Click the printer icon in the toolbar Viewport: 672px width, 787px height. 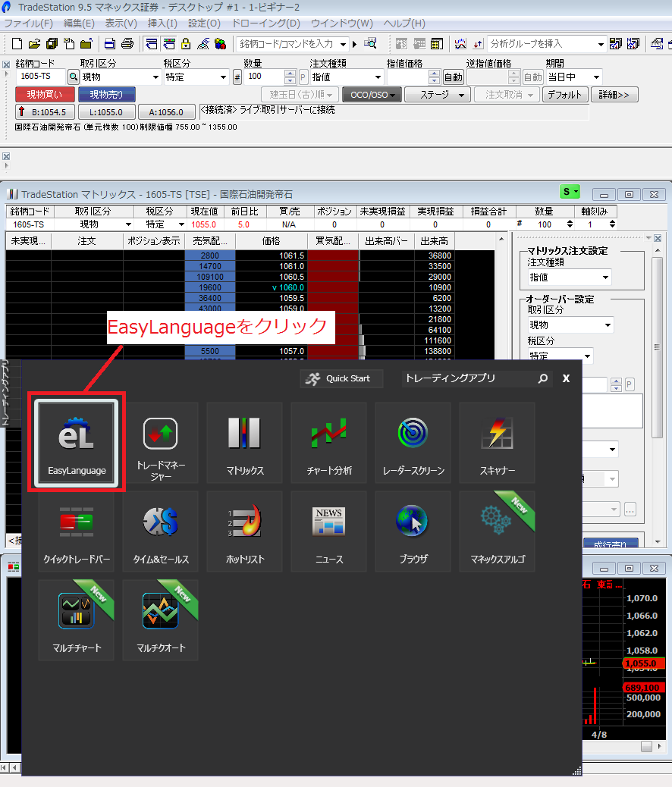tap(127, 44)
